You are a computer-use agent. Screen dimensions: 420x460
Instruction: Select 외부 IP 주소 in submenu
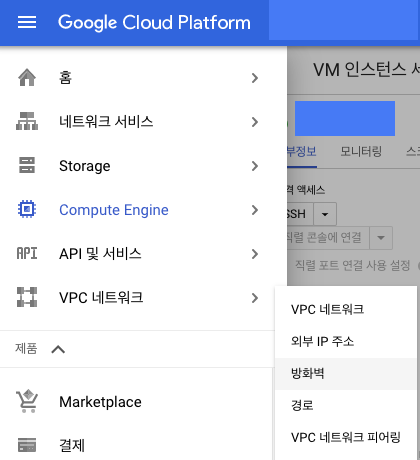pyautogui.click(x=346, y=342)
